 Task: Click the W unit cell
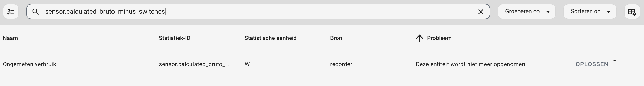tap(247, 64)
